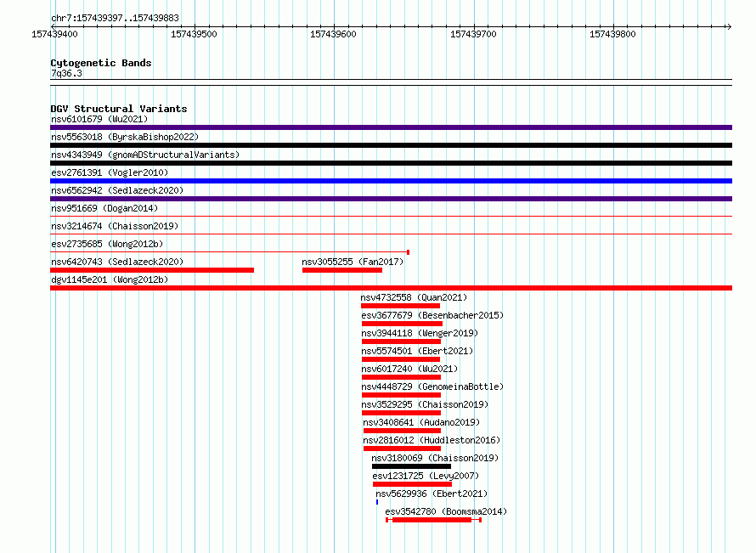Image resolution: width=756 pixels, height=553 pixels.
Task: Click red bar under nsv3944118 Wenger2019
Action: click(x=401, y=341)
